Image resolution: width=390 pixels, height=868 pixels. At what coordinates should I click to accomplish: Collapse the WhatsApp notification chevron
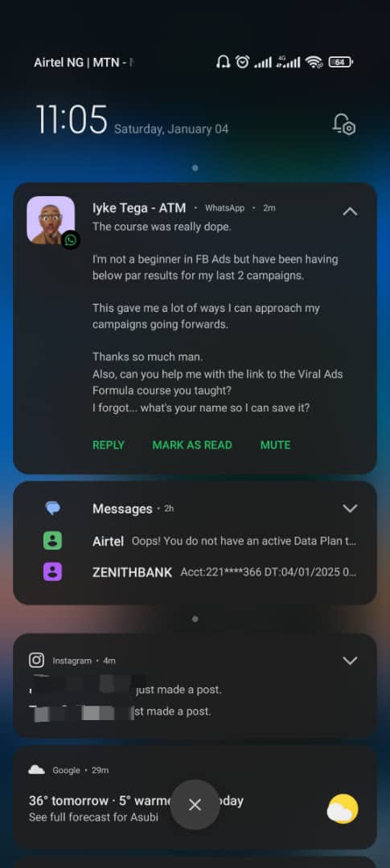(350, 211)
